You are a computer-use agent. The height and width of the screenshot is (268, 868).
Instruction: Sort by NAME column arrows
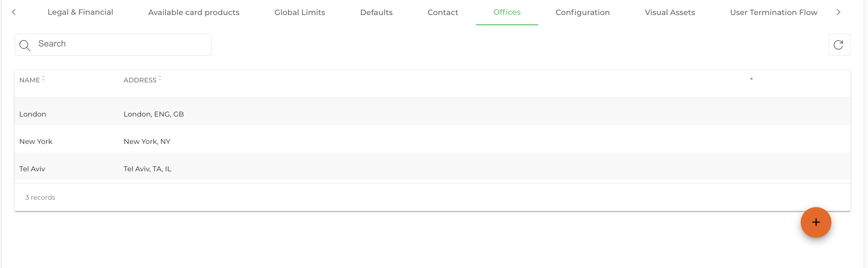pyautogui.click(x=43, y=79)
